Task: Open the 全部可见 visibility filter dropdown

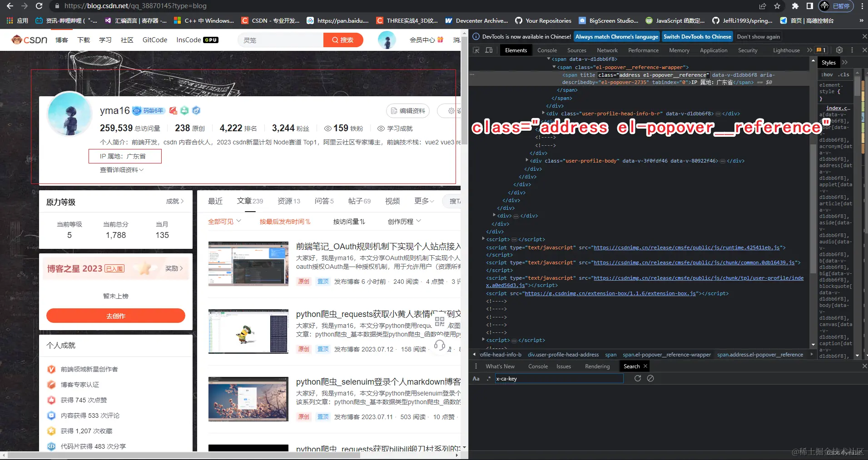Action: click(225, 221)
